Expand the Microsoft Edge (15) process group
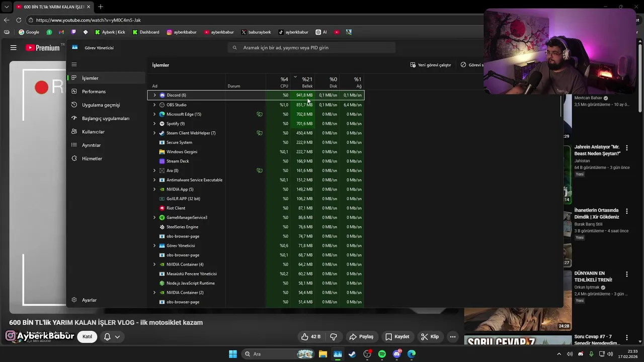644x362 pixels. point(154,114)
